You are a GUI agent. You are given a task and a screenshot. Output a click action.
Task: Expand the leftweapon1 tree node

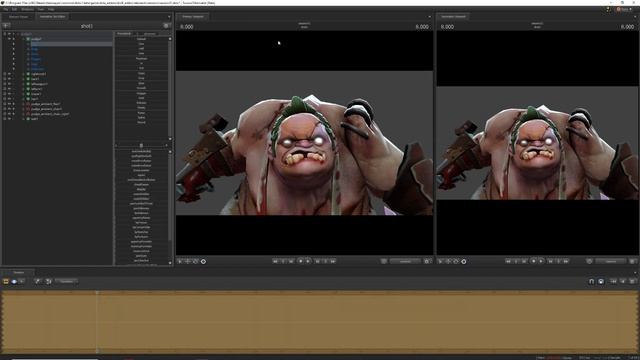point(23,84)
